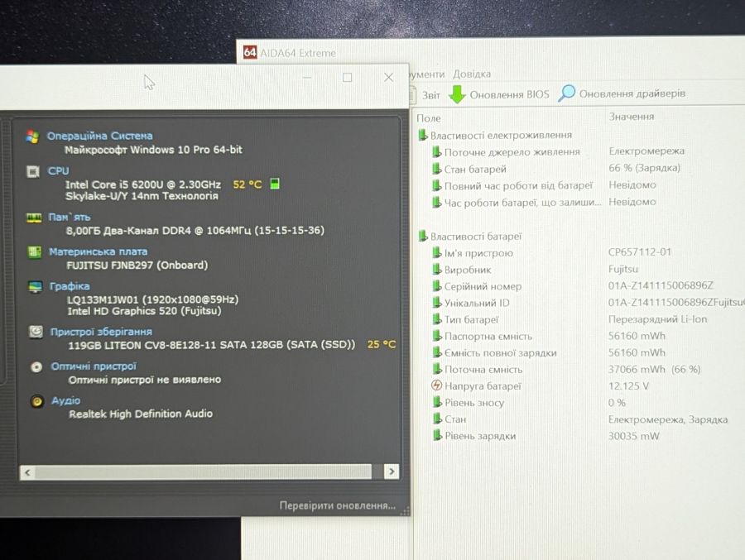This screenshot has width=745, height=560.
Task: Click the Значення column header
Action: click(x=632, y=117)
